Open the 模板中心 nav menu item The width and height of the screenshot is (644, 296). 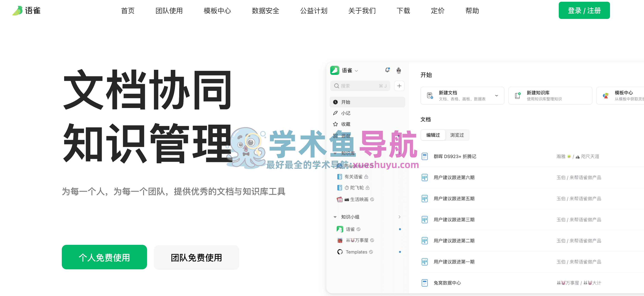tap(217, 11)
